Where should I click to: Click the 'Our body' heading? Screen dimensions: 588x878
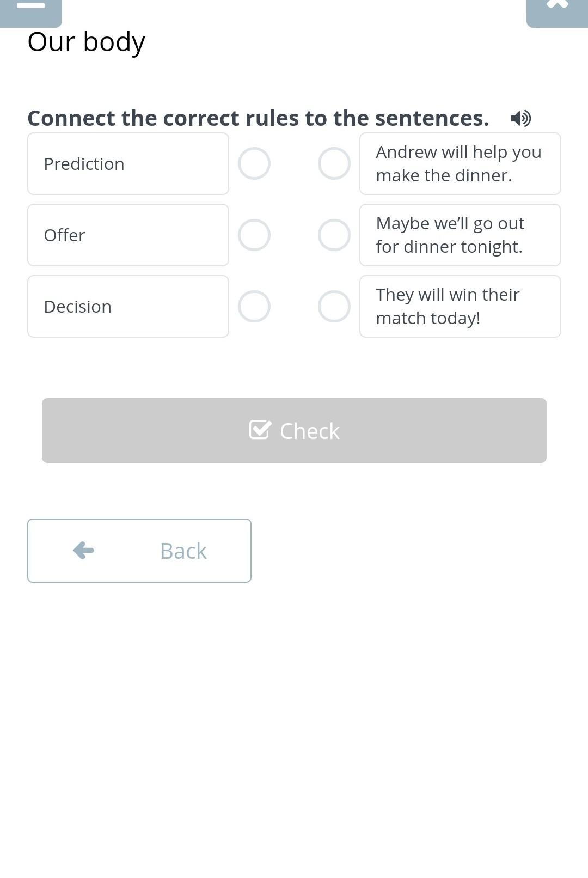click(87, 42)
